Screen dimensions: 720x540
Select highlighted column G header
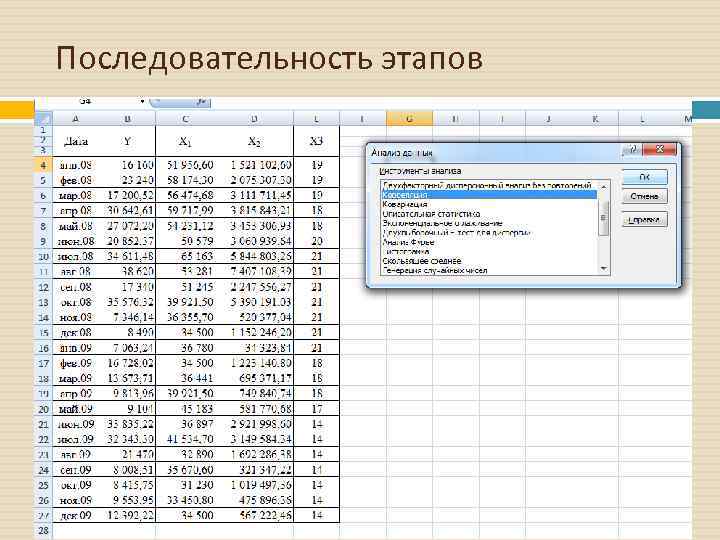409,119
